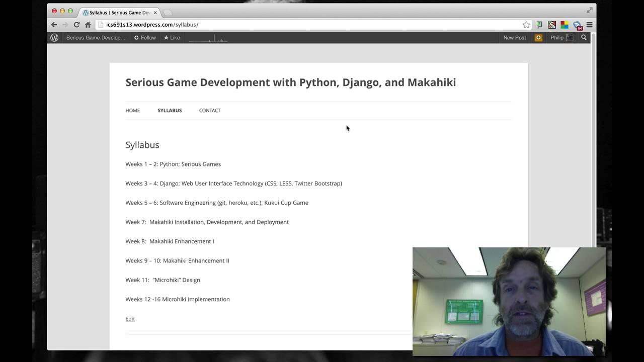The image size is (644, 362).
Task: Click Philip's avatar in admin bar
Action: pyautogui.click(x=570, y=38)
